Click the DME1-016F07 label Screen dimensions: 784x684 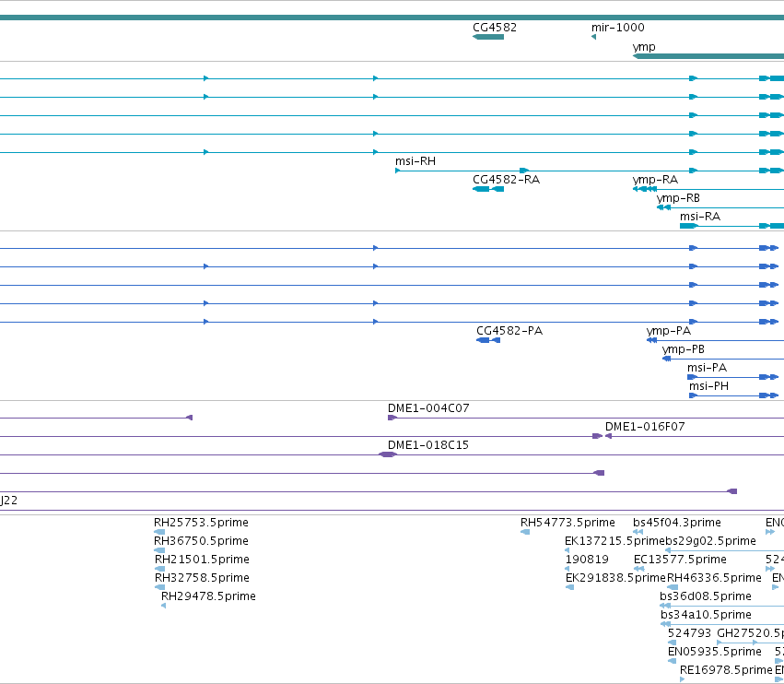[645, 427]
